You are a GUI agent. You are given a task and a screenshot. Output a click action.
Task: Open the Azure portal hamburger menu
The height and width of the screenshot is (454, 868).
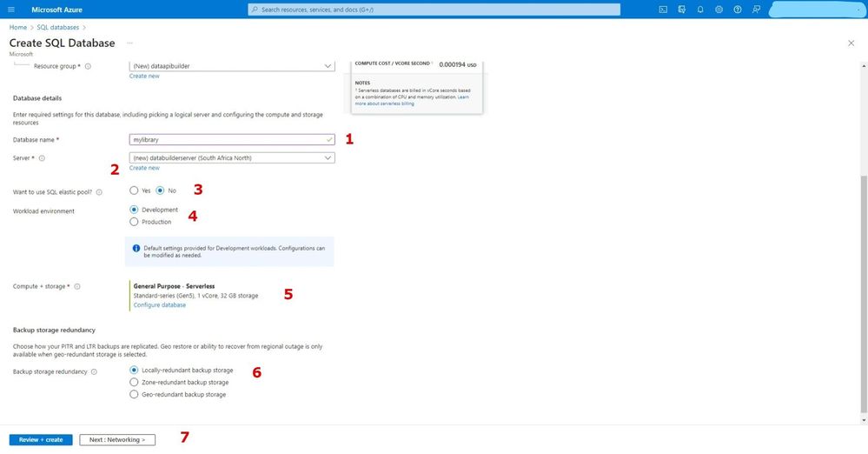(11, 10)
